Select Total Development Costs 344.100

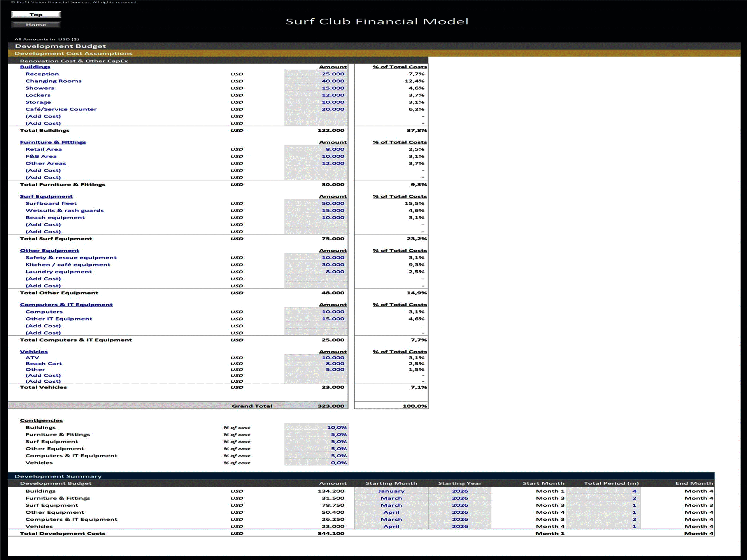pyautogui.click(x=331, y=534)
